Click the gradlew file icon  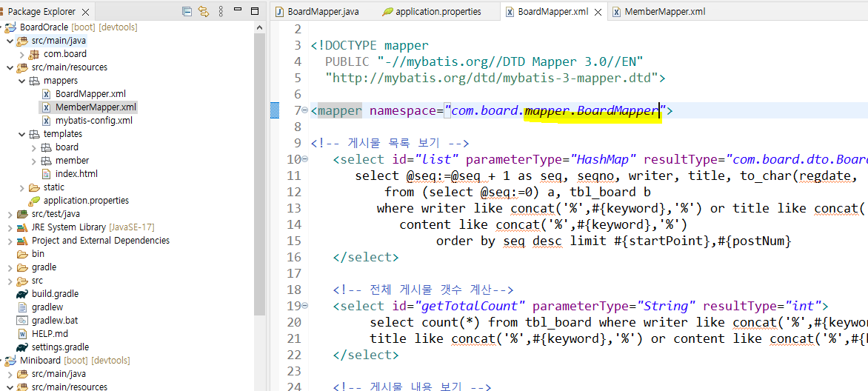pyautogui.click(x=23, y=307)
